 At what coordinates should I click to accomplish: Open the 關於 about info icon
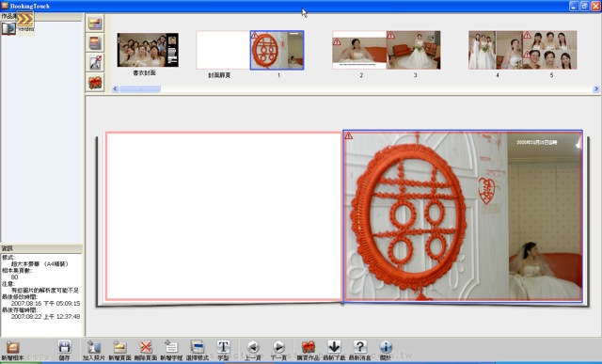tap(386, 347)
